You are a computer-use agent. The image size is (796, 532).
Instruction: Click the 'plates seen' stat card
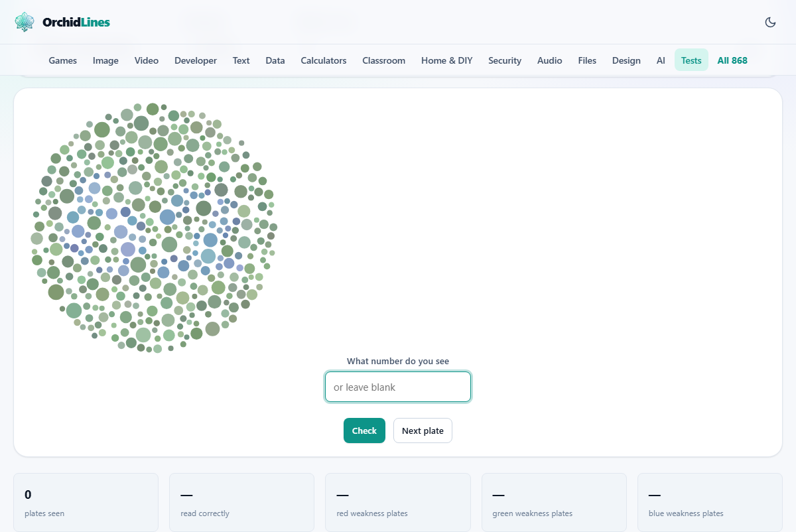click(86, 502)
